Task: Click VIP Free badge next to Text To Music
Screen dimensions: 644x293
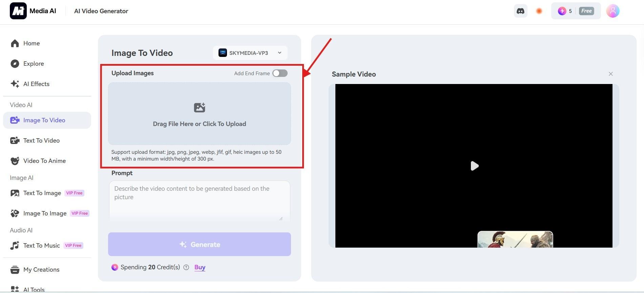Action: [73, 246]
